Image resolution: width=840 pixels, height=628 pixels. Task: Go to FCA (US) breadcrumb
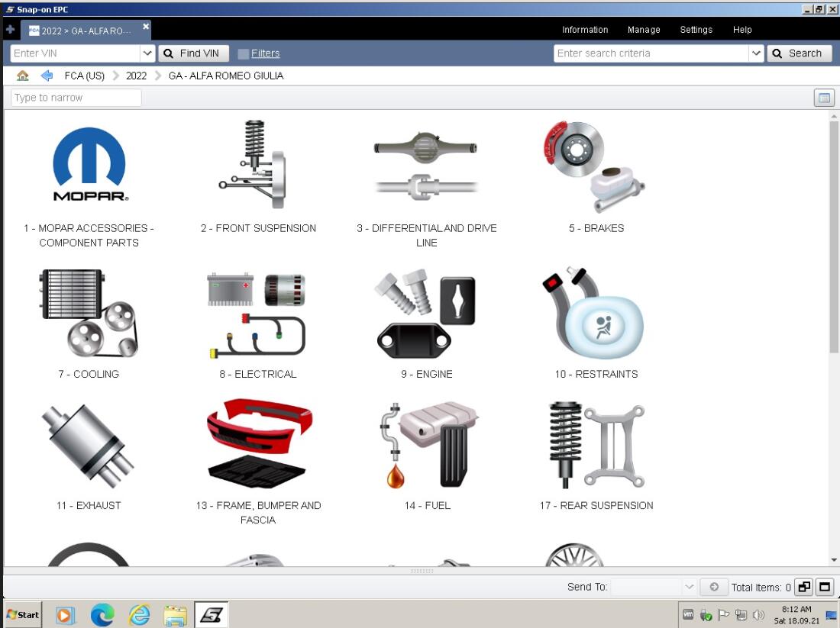[x=85, y=76]
